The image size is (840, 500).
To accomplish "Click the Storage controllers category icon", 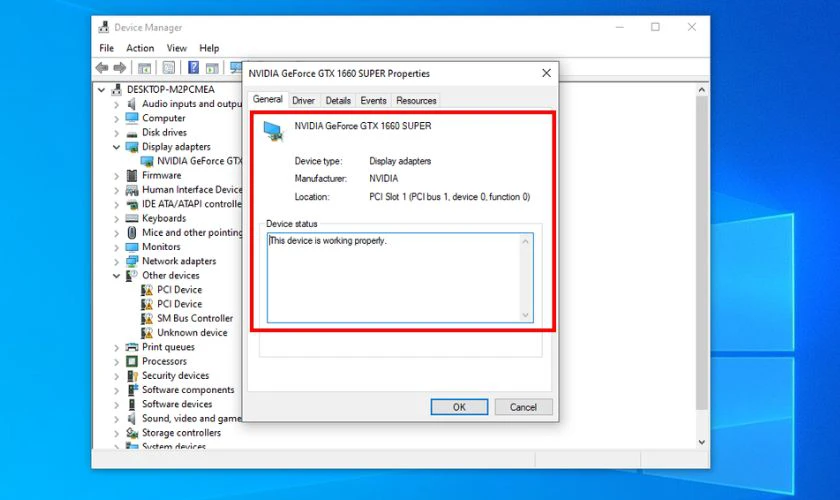I will point(132,432).
